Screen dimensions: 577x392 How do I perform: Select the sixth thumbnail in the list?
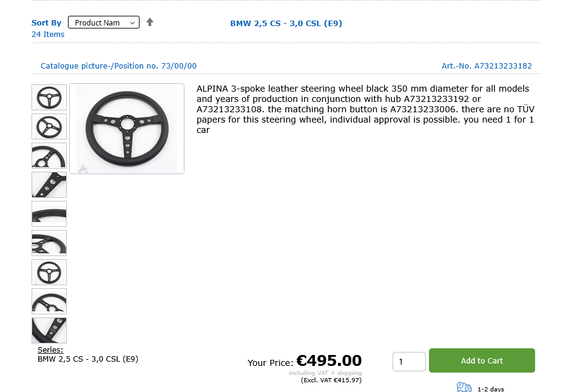point(49,243)
